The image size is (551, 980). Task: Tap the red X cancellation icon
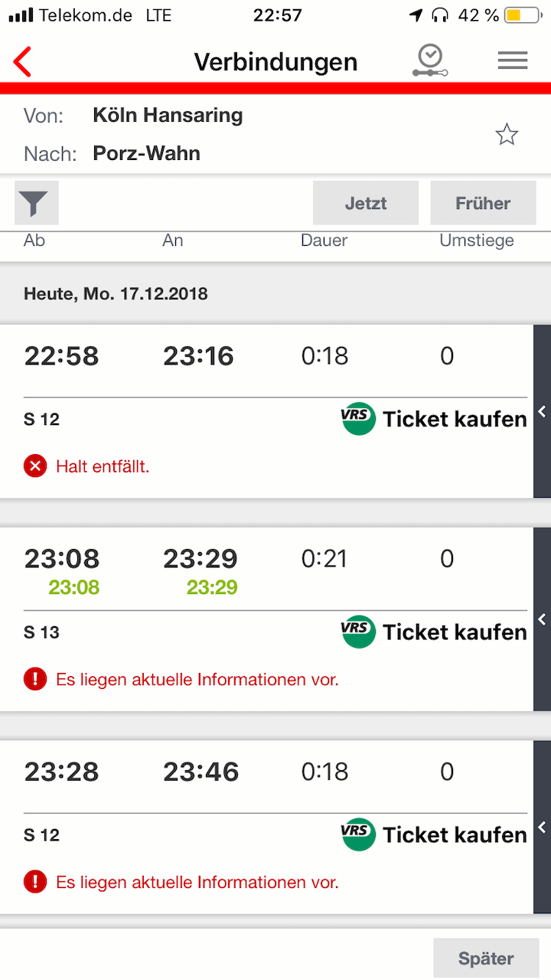35,465
